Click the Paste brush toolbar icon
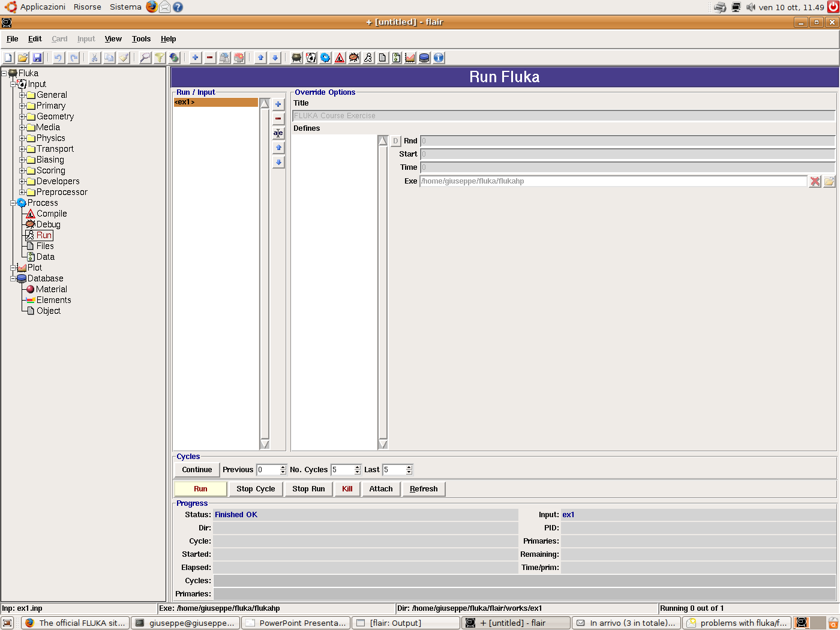Viewport: 840px width, 630px height. [x=124, y=58]
